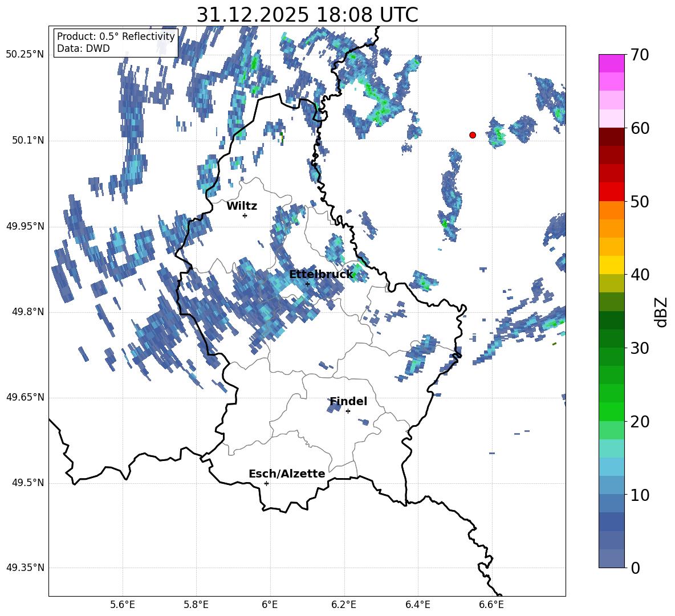Click the red dot marker on the map
Image resolution: width=675 pixels, height=616 pixels.
coord(473,135)
